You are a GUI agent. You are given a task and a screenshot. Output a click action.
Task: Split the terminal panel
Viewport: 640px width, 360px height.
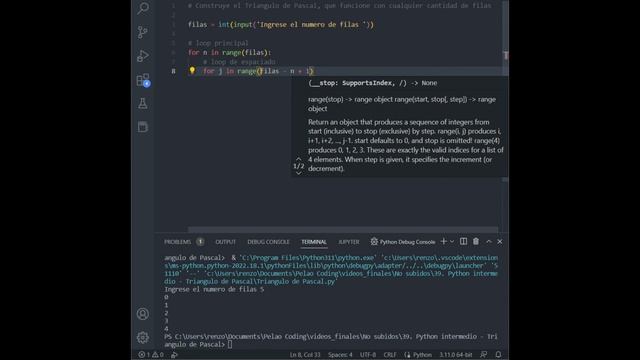463,242
